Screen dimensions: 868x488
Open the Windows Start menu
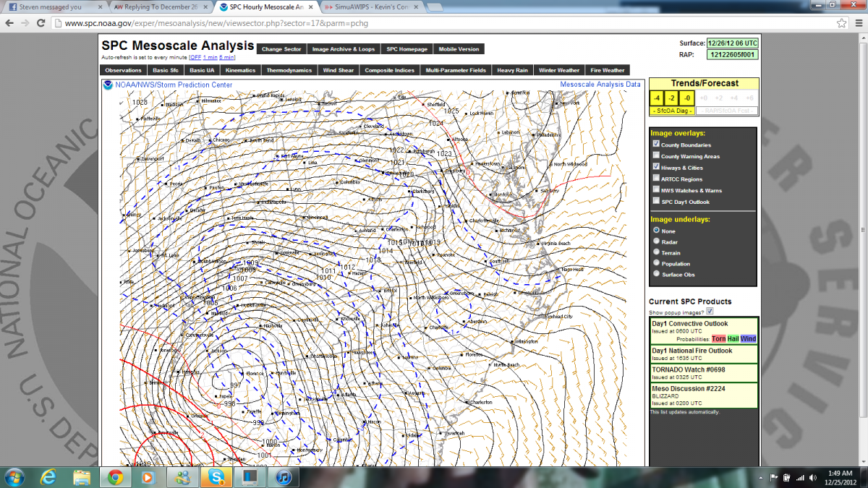[x=14, y=478]
